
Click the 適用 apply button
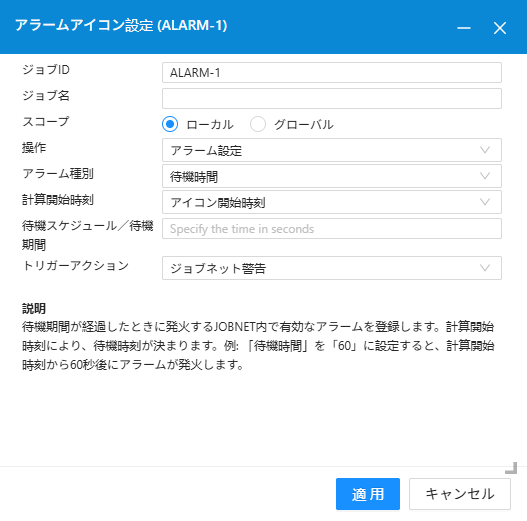pyautogui.click(x=368, y=494)
